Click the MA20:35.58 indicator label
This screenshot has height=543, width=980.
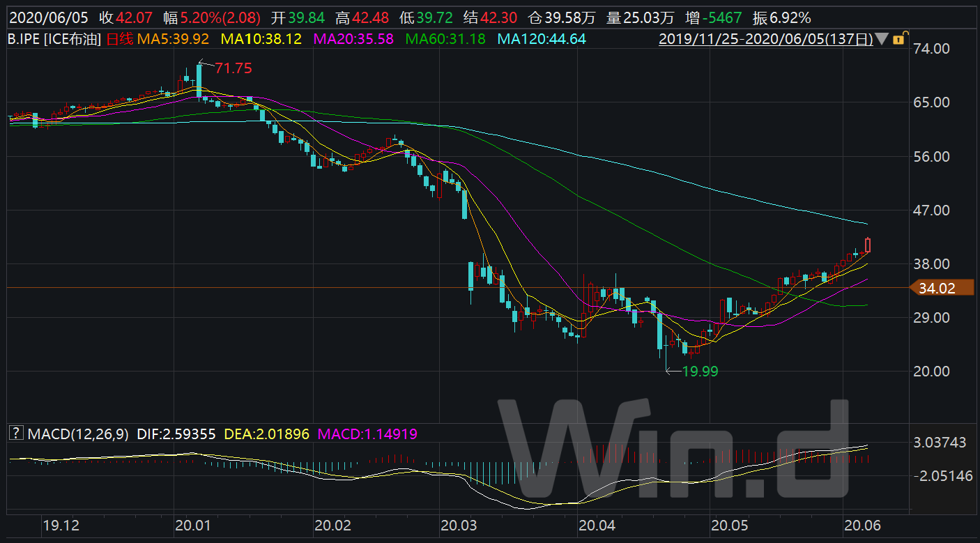pos(355,40)
